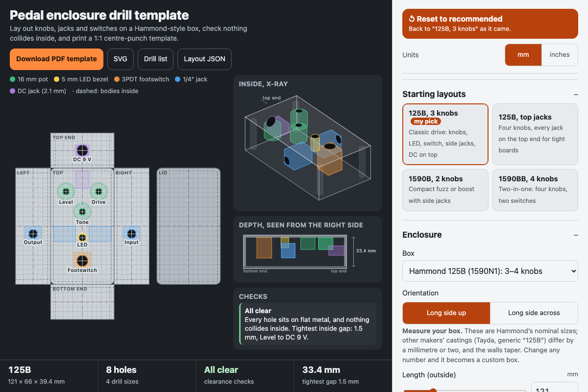Pick the 1590BB, 4 knobs layout

[535, 190]
